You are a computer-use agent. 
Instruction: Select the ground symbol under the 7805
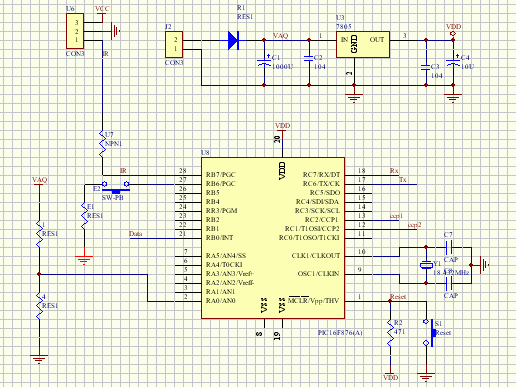point(354,98)
